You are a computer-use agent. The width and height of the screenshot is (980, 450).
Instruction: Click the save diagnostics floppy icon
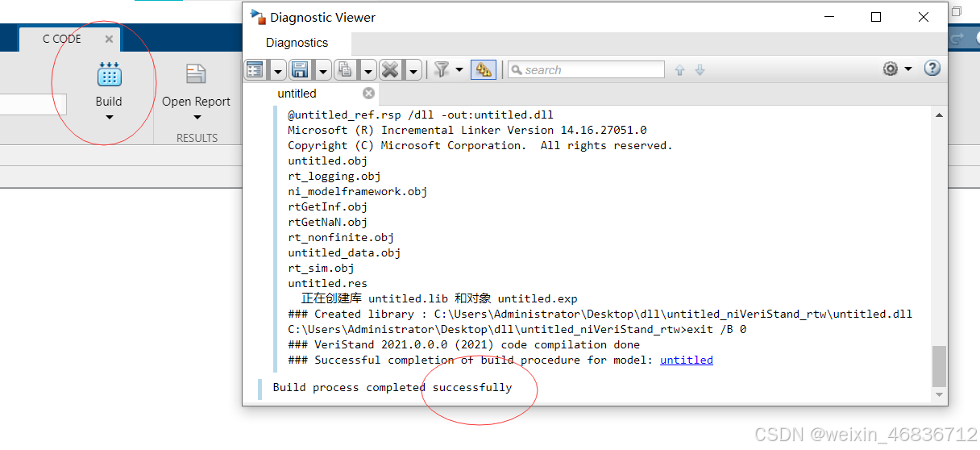click(x=300, y=70)
